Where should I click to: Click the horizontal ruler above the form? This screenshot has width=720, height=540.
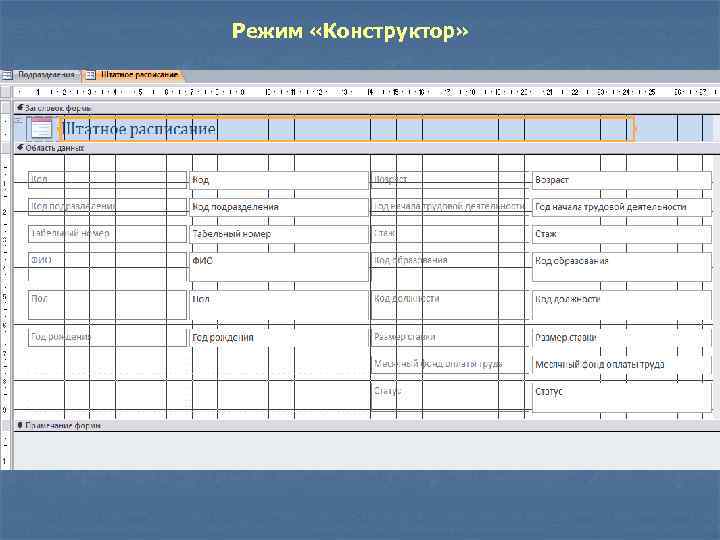pyautogui.click(x=366, y=92)
